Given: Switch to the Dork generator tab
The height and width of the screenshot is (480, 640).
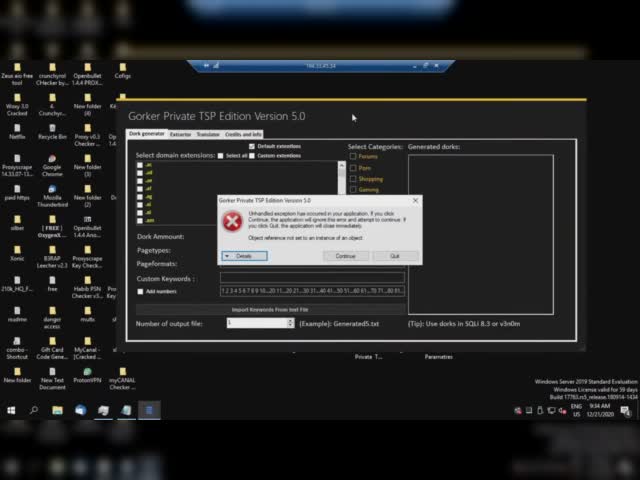Looking at the screenshot, I should [147, 134].
